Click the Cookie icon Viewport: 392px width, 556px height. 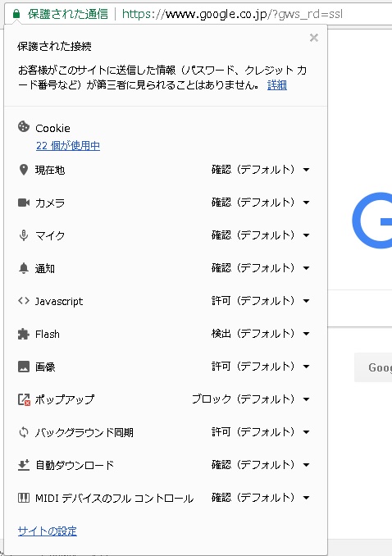click(x=24, y=126)
